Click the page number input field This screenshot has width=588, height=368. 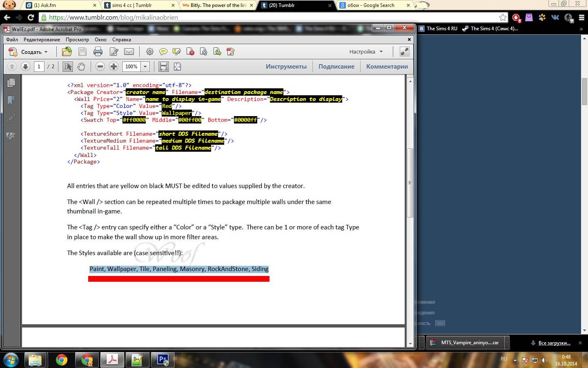[39, 67]
